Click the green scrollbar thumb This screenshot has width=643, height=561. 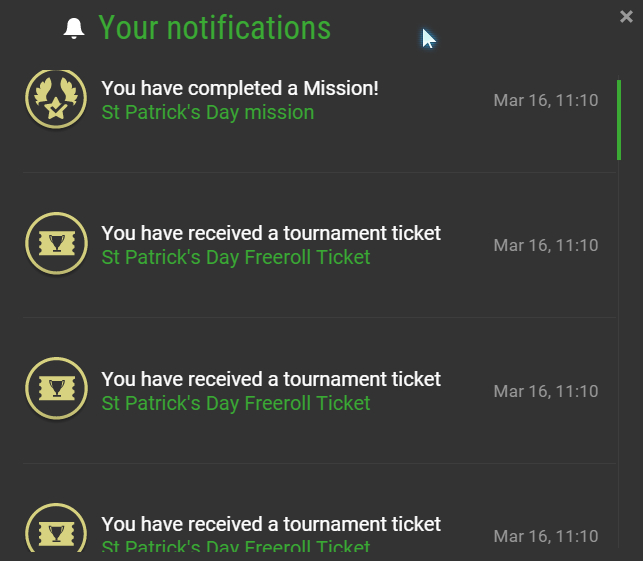click(x=619, y=120)
